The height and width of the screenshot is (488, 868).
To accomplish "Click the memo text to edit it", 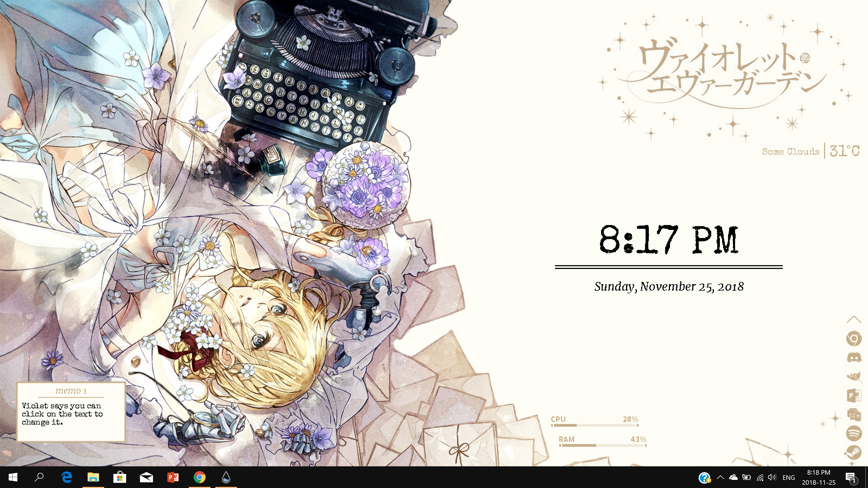I will coord(62,414).
